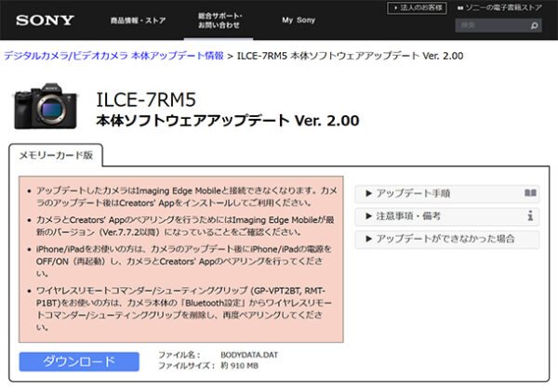
Task: Open ソニーの電子書籍ストア link
Action: (499, 7)
